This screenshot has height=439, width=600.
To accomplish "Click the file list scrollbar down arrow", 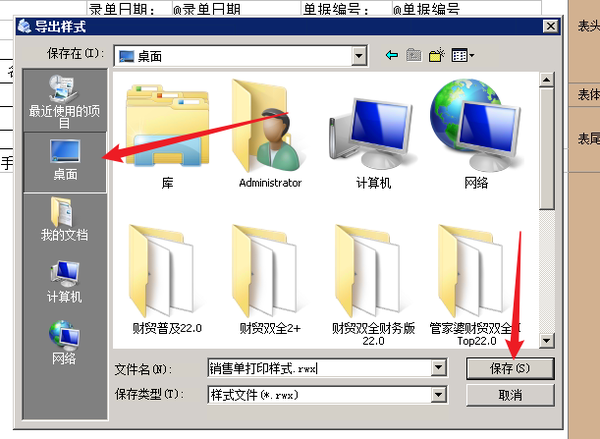I will tap(546, 340).
